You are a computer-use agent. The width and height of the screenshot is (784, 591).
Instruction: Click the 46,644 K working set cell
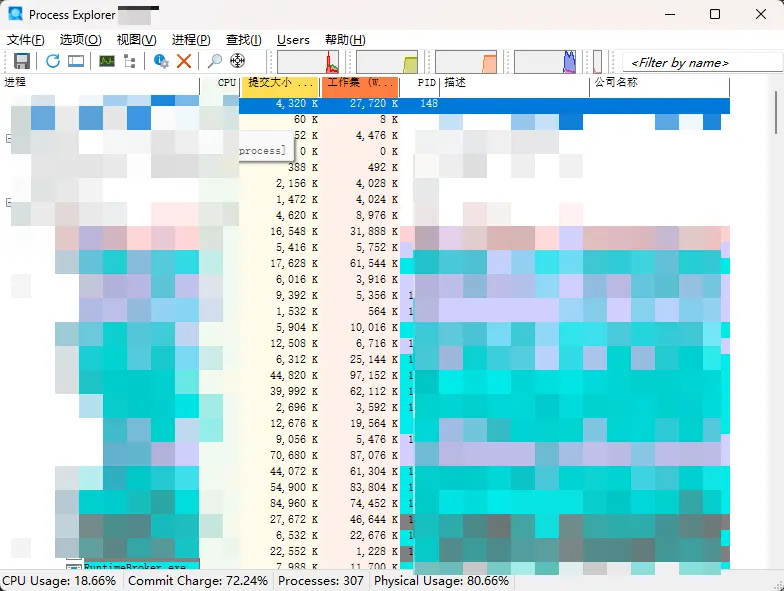(374, 520)
